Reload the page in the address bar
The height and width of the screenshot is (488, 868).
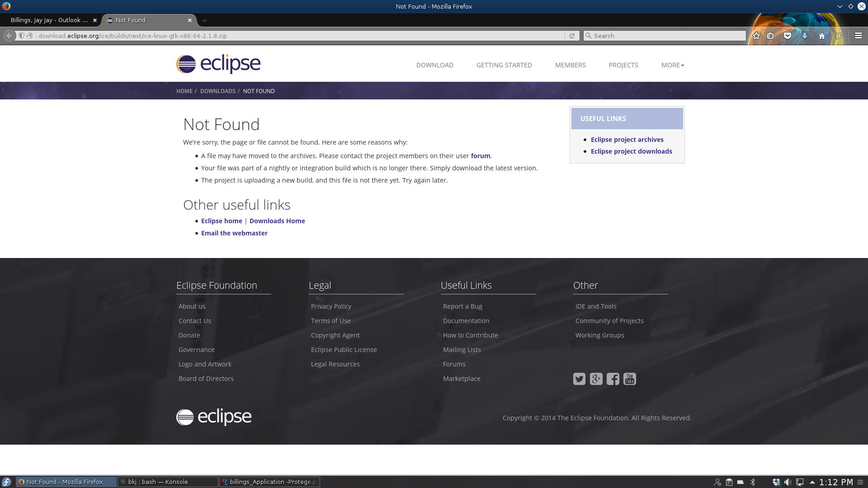[x=572, y=36]
